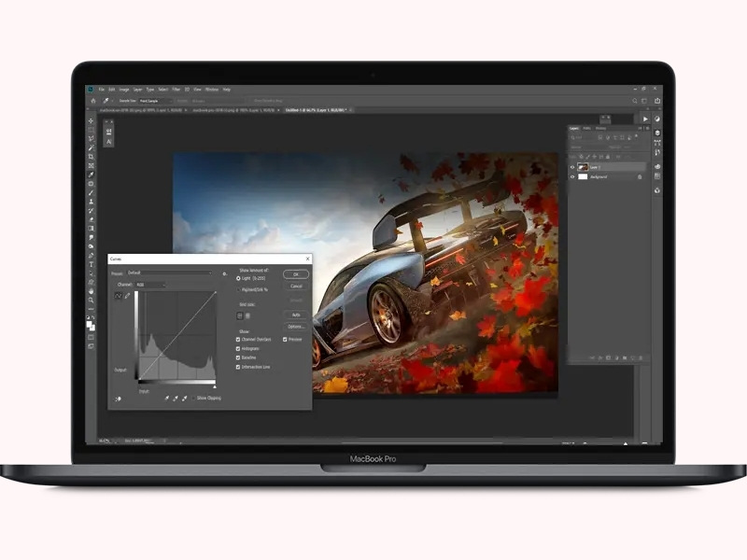
Task: Click the white point input slider triangle
Action: coord(215,386)
